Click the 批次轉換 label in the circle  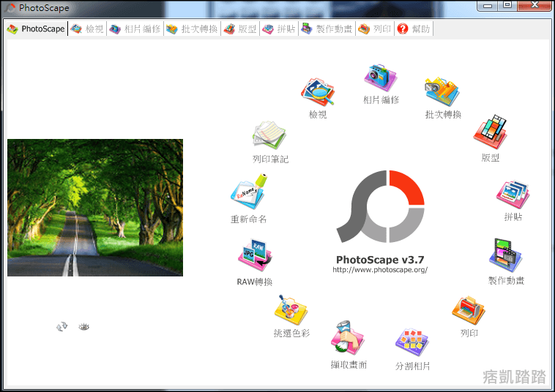[x=443, y=114]
